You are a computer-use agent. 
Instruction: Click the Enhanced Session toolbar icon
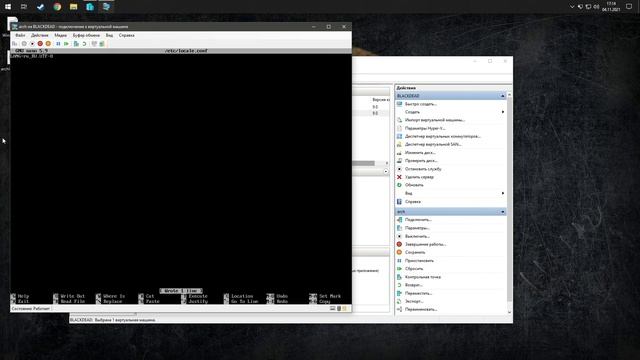click(94, 44)
